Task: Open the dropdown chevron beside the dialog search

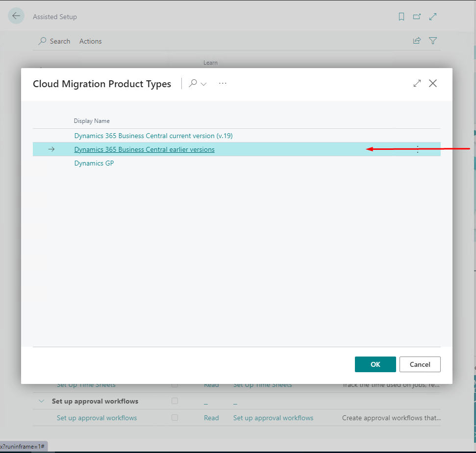Action: (204, 84)
